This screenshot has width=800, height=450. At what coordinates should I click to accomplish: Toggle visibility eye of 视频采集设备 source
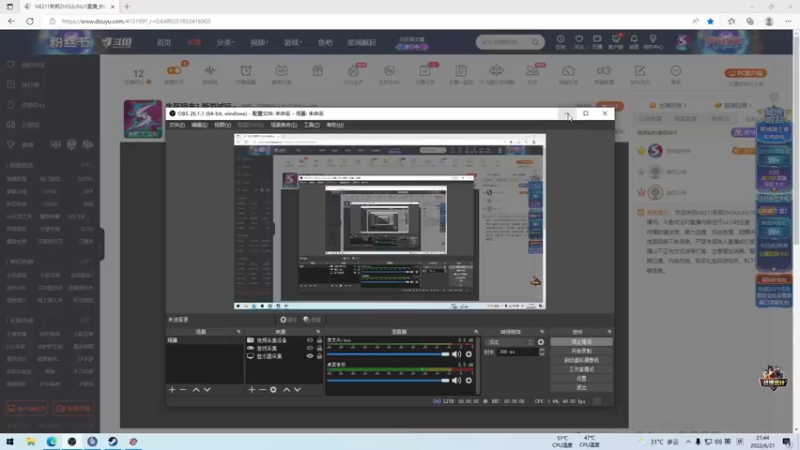click(x=310, y=340)
